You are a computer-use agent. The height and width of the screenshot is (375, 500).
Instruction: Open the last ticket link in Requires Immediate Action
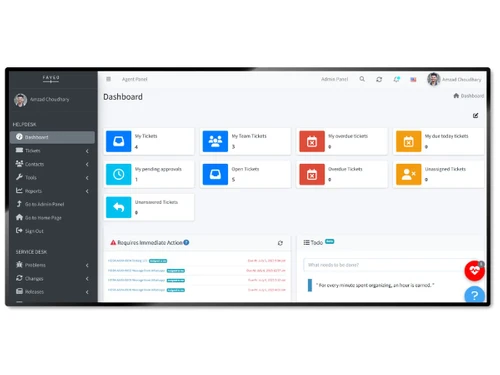point(136,290)
